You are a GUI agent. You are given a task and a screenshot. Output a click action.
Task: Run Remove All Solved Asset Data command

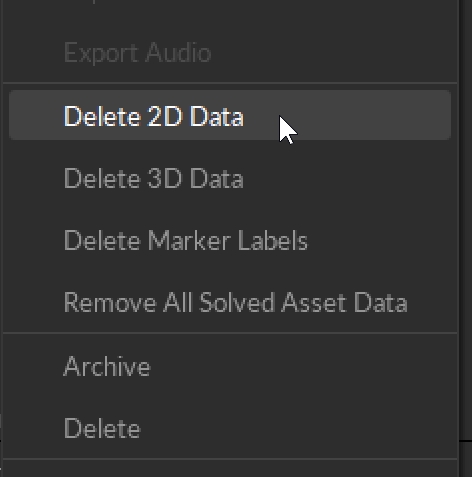point(230,302)
